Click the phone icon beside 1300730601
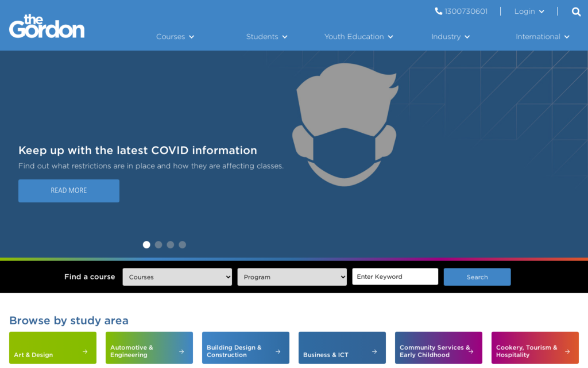 439,11
